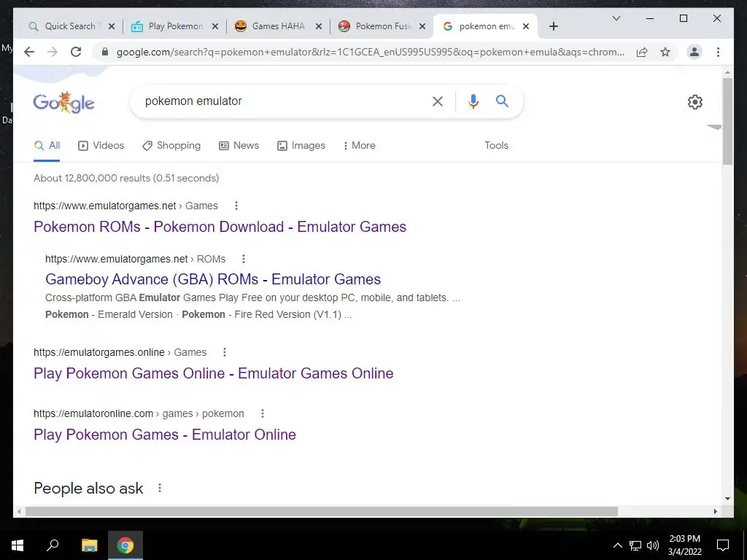Open the taskbar clock and date

(x=684, y=545)
